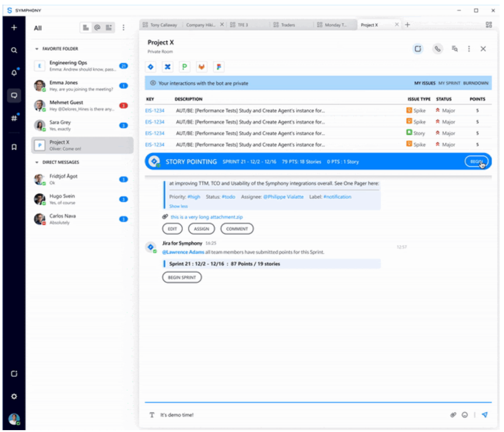
Task: Close the Project X tab
Action: tap(397, 25)
